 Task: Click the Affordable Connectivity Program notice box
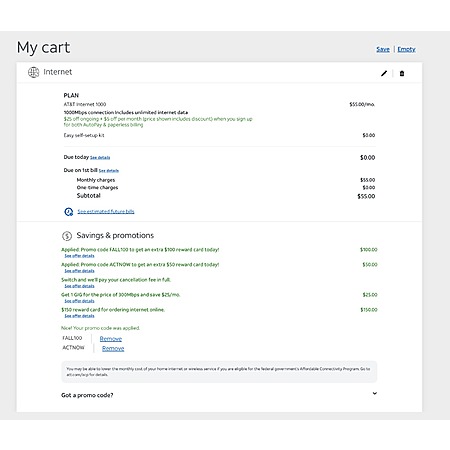[x=219, y=371]
